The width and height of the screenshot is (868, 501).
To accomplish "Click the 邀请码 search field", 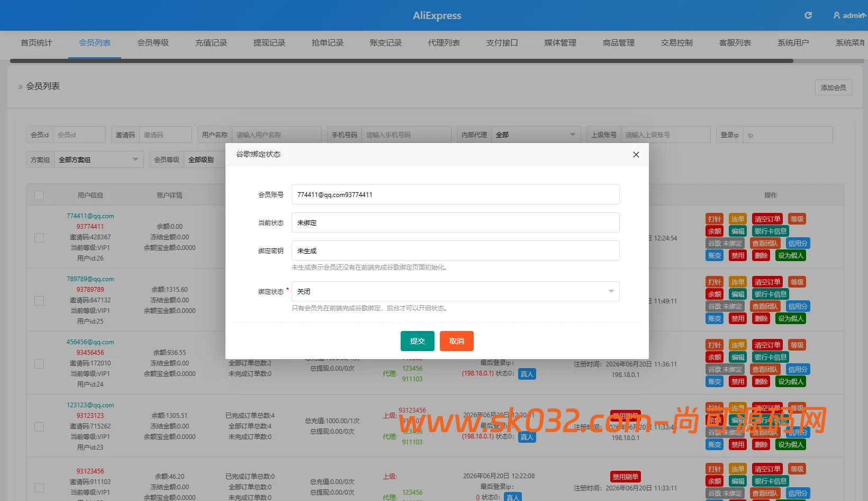I will (166, 135).
